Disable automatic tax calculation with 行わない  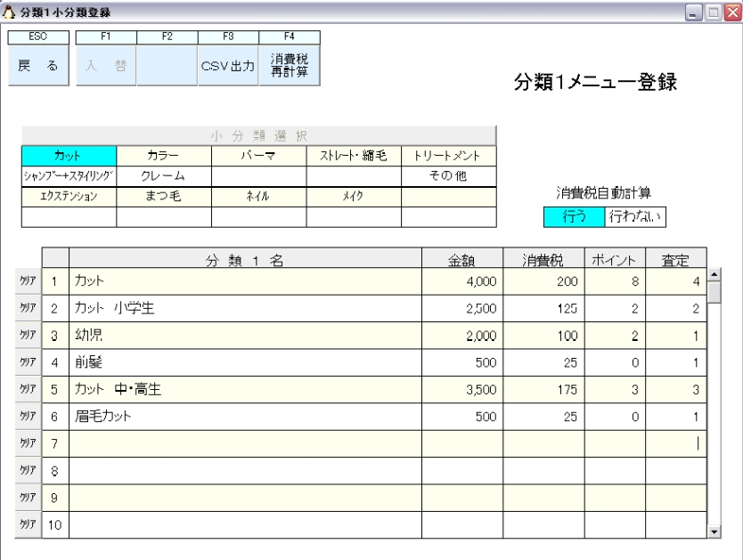[x=634, y=215]
